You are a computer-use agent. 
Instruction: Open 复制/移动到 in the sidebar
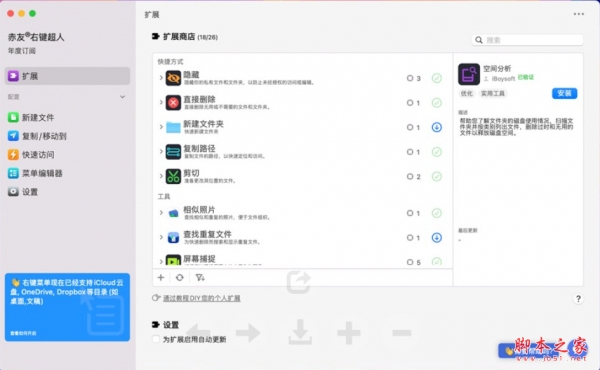point(37,136)
